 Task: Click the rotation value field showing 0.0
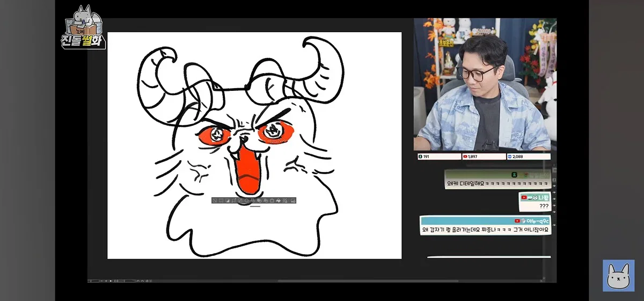(x=119, y=281)
